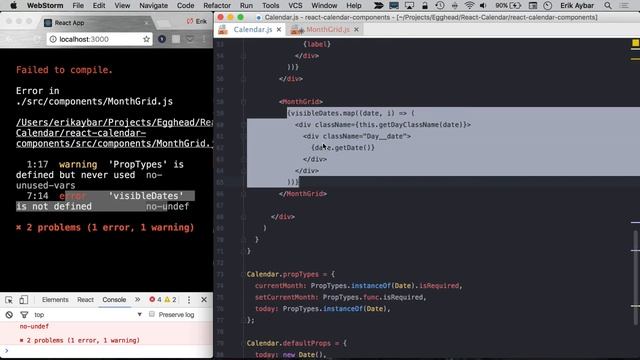The height and width of the screenshot is (360, 640).
Task: Click the site info icon beside localhost:3000
Action: pyautogui.click(x=53, y=39)
